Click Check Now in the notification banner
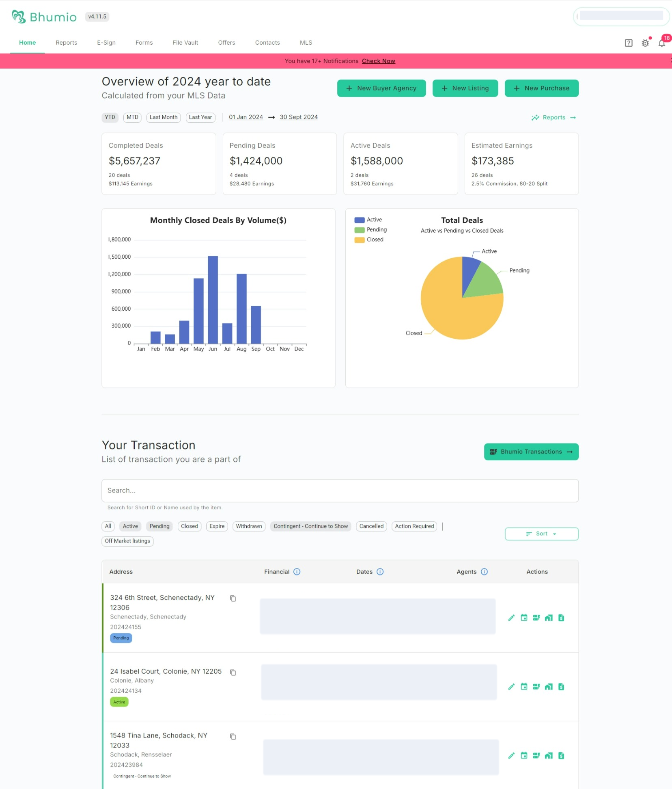Viewport: 672px width, 789px height. coord(378,61)
